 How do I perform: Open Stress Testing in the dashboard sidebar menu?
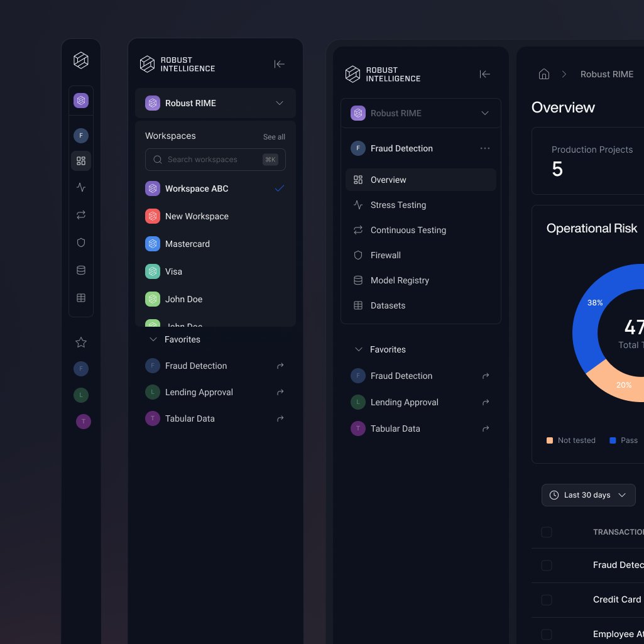[x=420, y=205]
